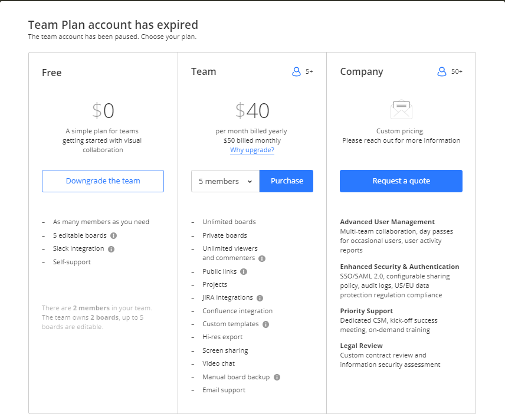The width and height of the screenshot is (505, 420).
Task: Open the Why upgrade? link
Action: (252, 150)
